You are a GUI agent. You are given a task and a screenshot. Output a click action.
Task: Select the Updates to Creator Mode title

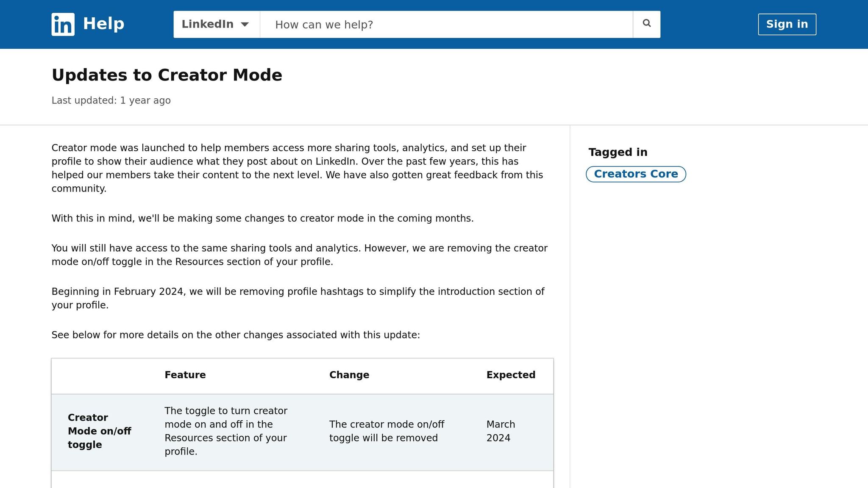[167, 75]
